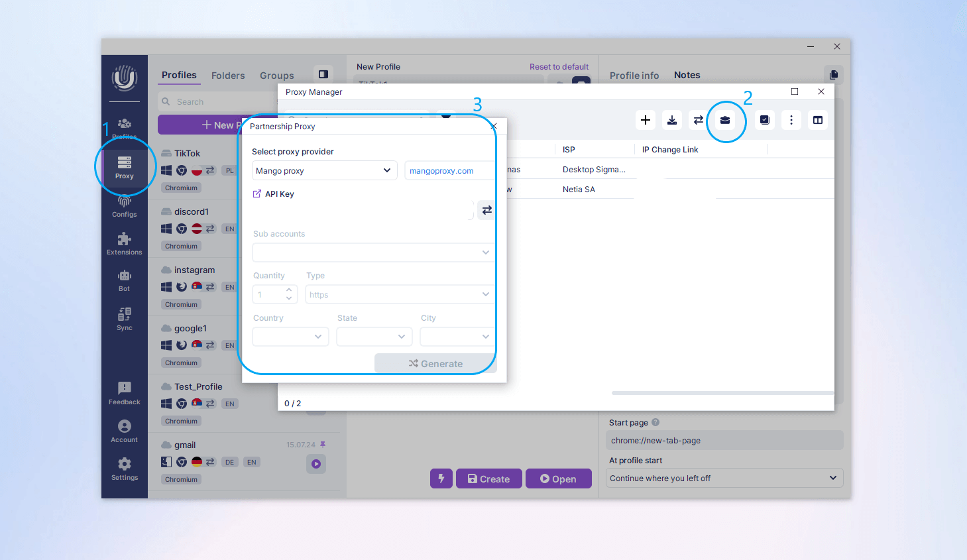Open the mangoproxy.com link

(441, 171)
